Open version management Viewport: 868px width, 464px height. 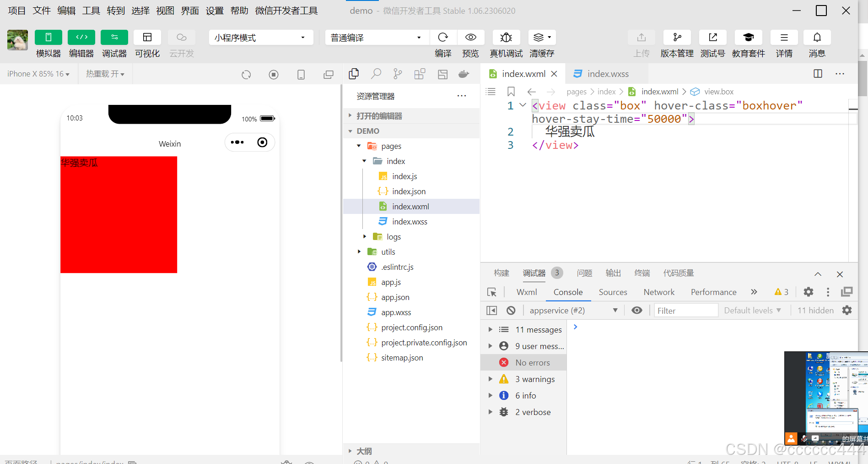(x=677, y=37)
